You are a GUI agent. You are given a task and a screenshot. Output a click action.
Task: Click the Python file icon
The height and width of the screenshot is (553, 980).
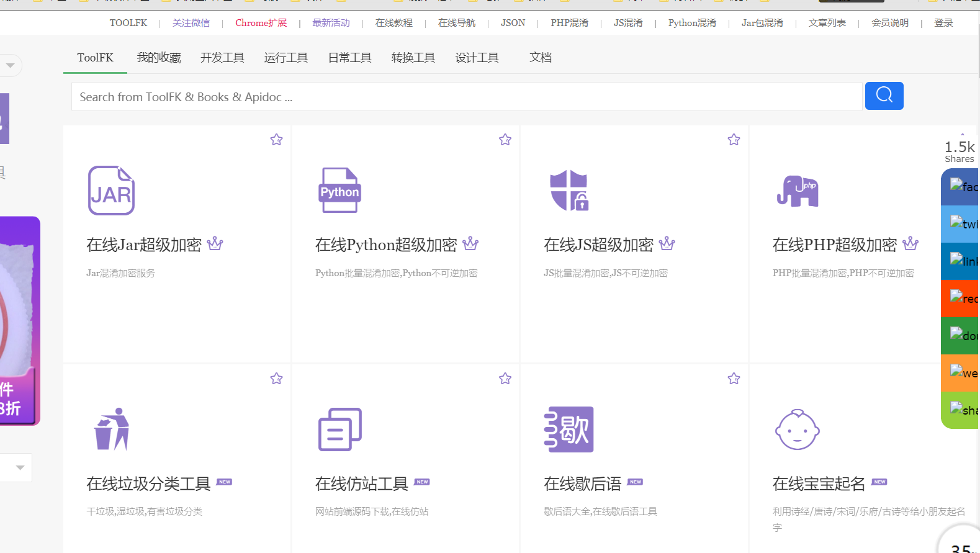coord(339,191)
